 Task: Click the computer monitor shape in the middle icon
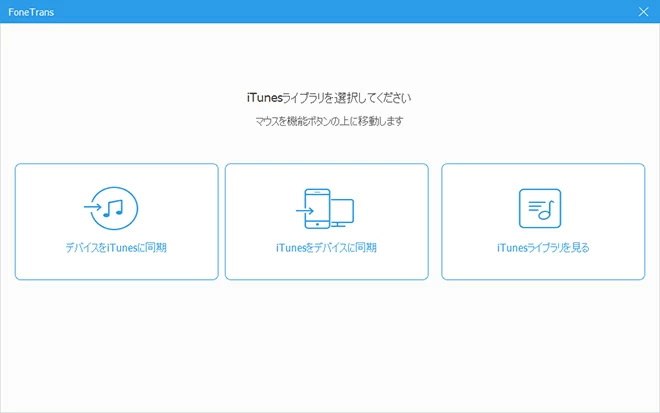pyautogui.click(x=341, y=212)
